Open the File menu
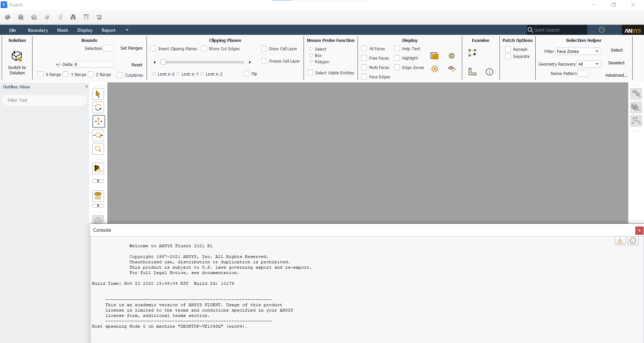 (13, 30)
